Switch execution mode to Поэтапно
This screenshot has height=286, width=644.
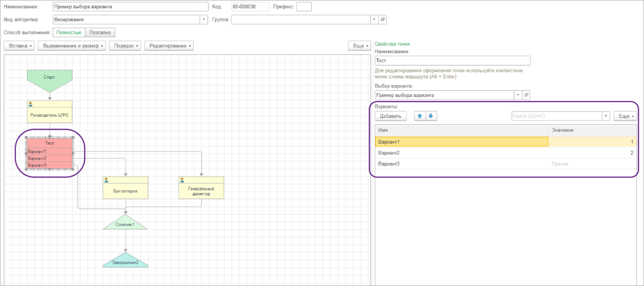[100, 31]
